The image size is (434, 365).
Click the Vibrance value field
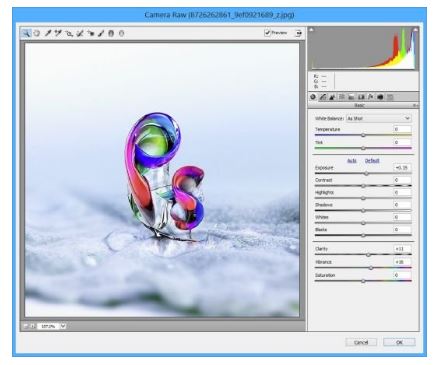402,262
